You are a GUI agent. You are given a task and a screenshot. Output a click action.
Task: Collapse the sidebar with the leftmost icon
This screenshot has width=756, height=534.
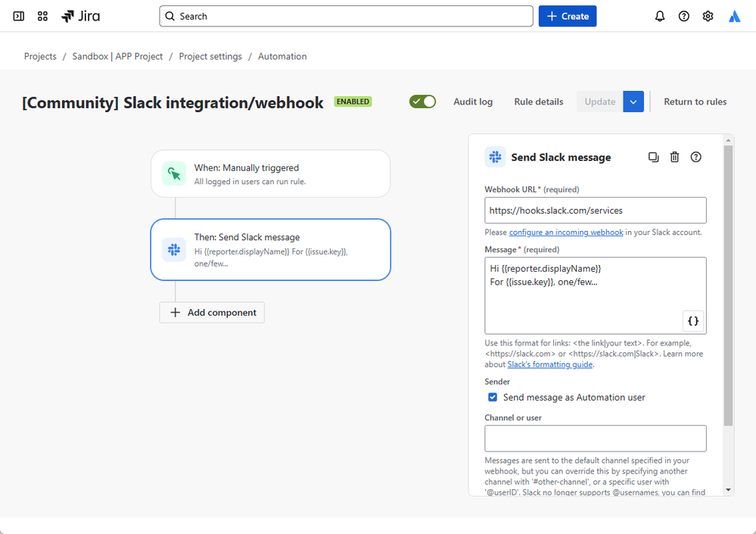coord(18,15)
